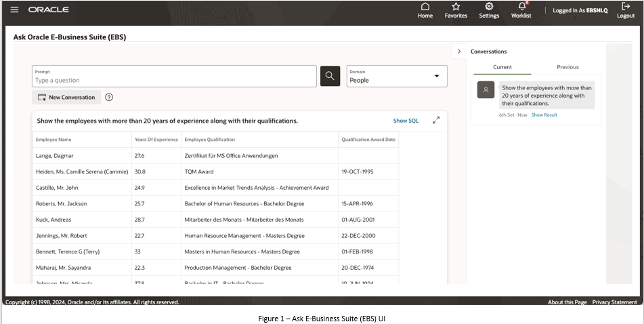Click the Logout icon
This screenshot has height=324, width=644.
626,7
